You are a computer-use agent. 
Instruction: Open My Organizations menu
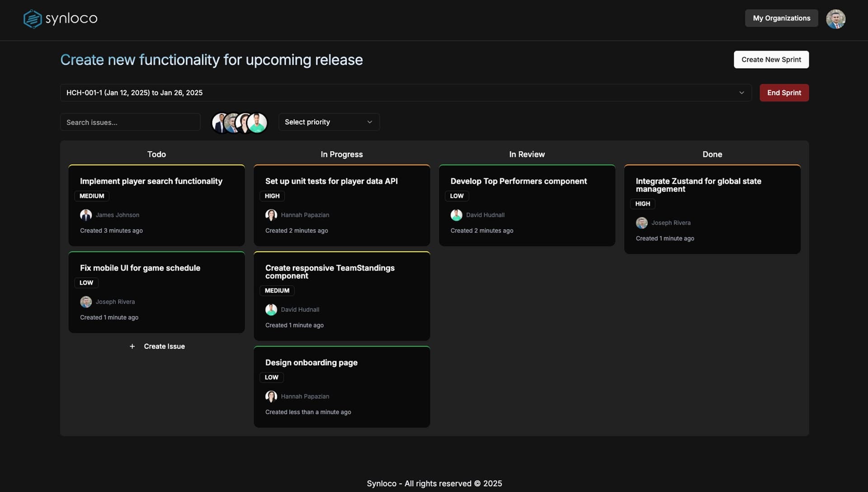pos(781,18)
